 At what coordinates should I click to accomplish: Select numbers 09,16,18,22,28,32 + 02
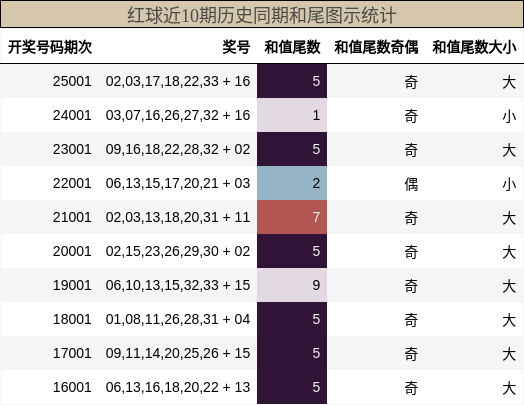pos(178,149)
